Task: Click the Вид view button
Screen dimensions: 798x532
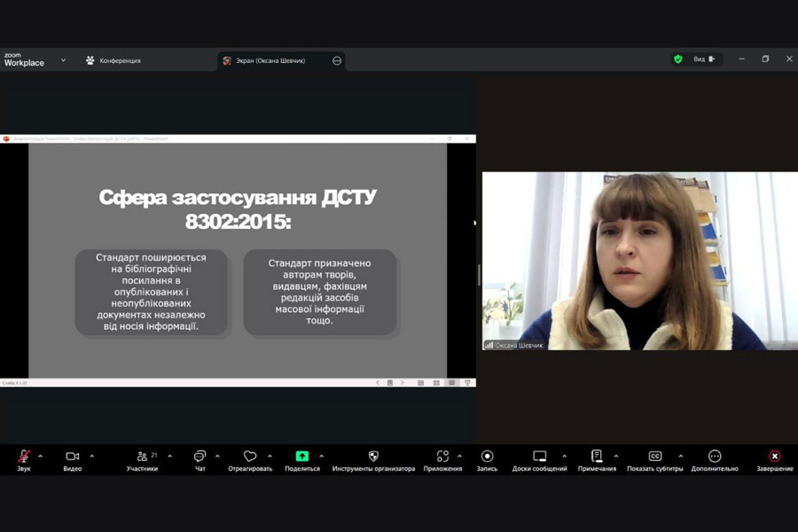Action: point(703,59)
